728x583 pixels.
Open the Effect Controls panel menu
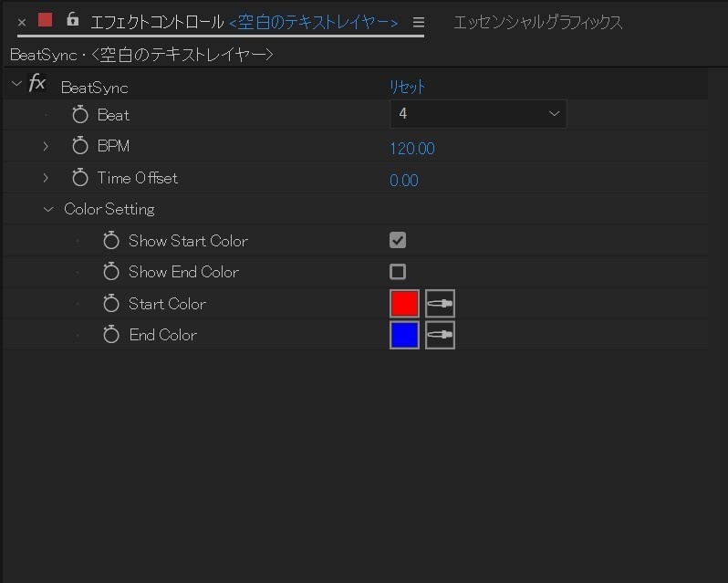[419, 22]
